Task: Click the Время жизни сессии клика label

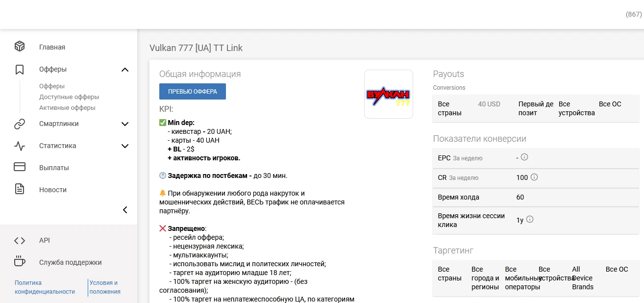Action: click(x=471, y=220)
